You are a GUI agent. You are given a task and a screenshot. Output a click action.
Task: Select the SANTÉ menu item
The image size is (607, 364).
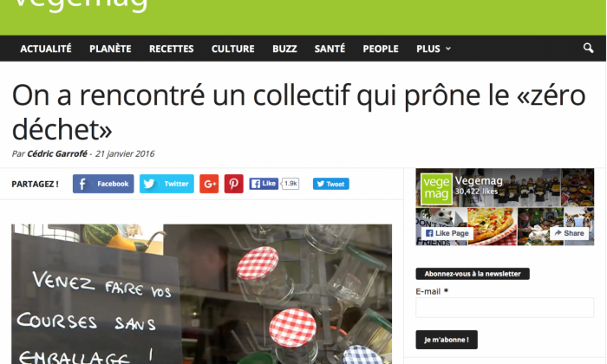[330, 49]
